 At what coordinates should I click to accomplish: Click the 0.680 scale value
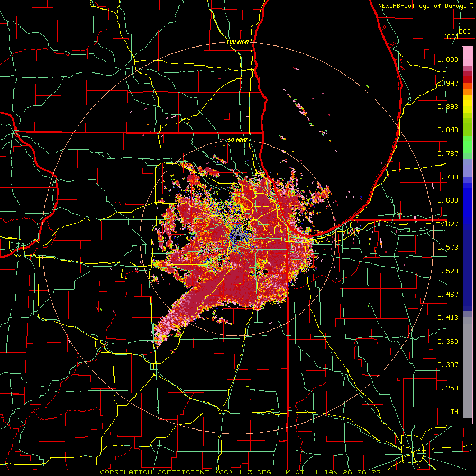coord(448,200)
